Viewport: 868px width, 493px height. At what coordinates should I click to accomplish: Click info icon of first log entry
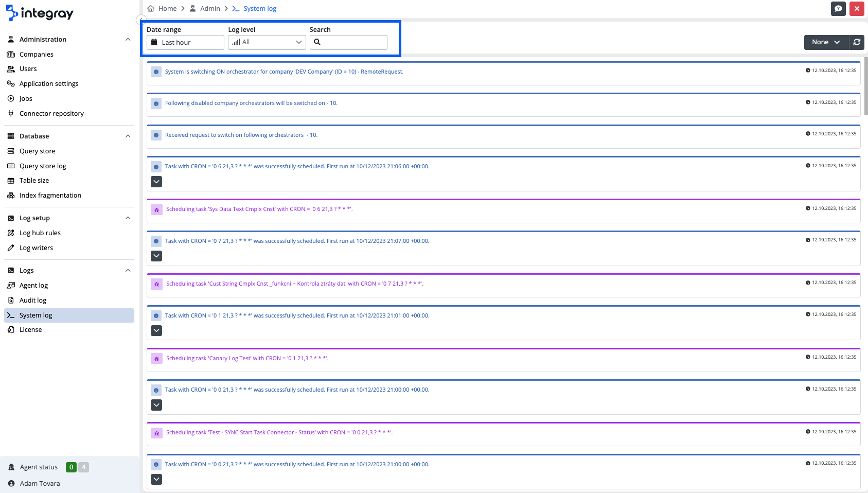[x=156, y=72]
